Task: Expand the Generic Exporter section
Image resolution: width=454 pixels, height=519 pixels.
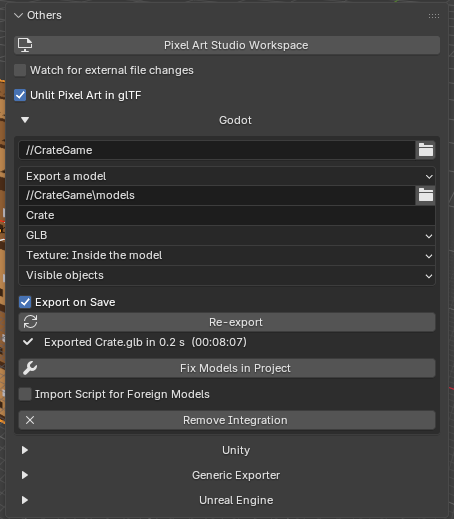Action: click(25, 475)
